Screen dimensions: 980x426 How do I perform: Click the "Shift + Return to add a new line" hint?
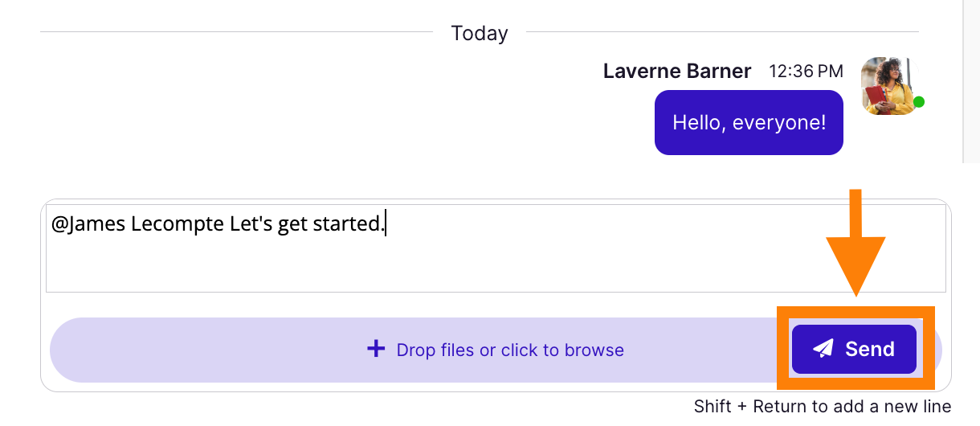point(823,406)
